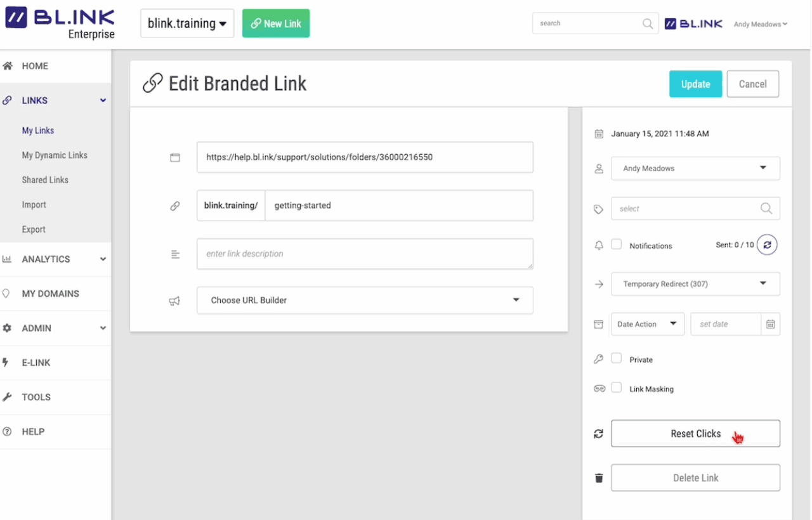Open the Date Action dropdown
This screenshot has height=520, width=812.
click(x=647, y=324)
